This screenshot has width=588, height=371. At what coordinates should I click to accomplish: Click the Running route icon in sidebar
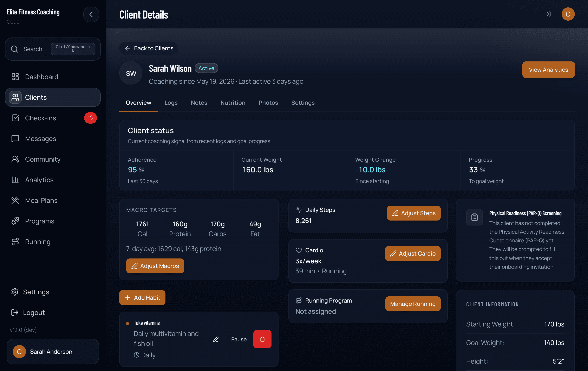pyautogui.click(x=15, y=242)
